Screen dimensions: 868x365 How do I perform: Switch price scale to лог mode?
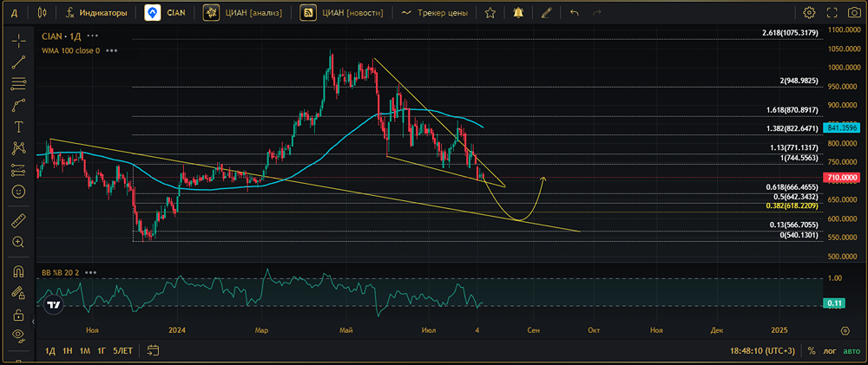click(x=829, y=350)
